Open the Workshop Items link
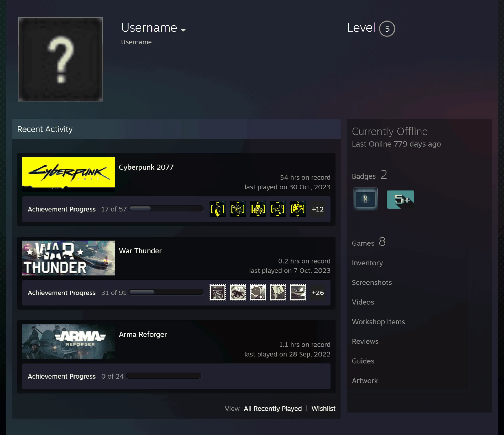Image resolution: width=504 pixels, height=435 pixels. (378, 322)
